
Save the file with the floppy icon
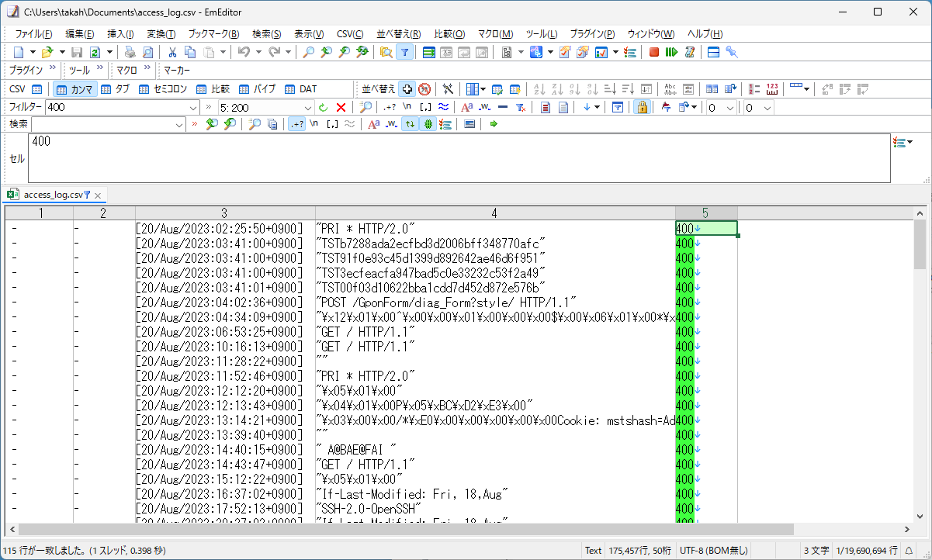77,52
